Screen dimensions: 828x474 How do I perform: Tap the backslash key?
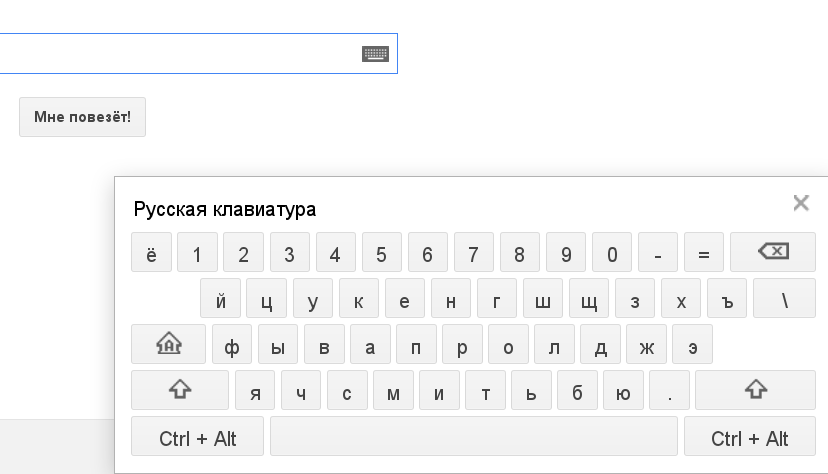(x=785, y=298)
